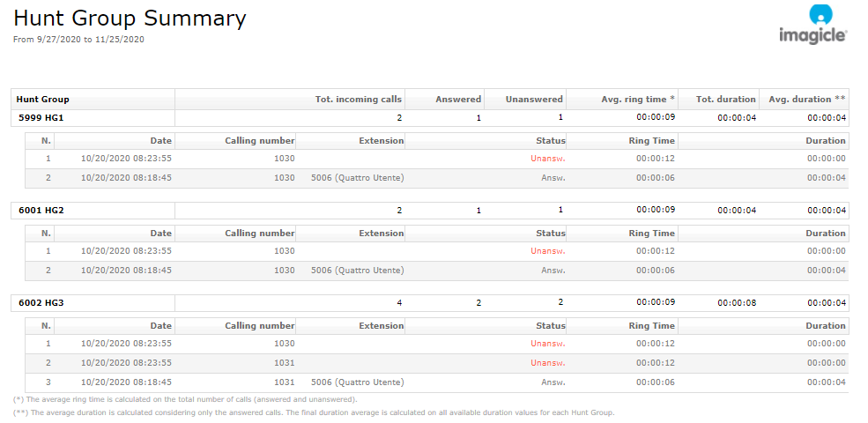Click Unansw. status of first HG1 call

547,159
